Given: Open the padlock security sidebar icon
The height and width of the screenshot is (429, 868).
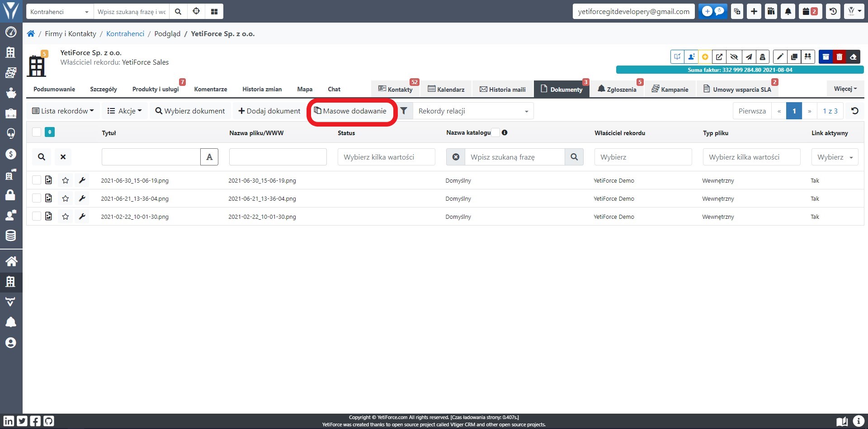Looking at the screenshot, I should (11, 194).
